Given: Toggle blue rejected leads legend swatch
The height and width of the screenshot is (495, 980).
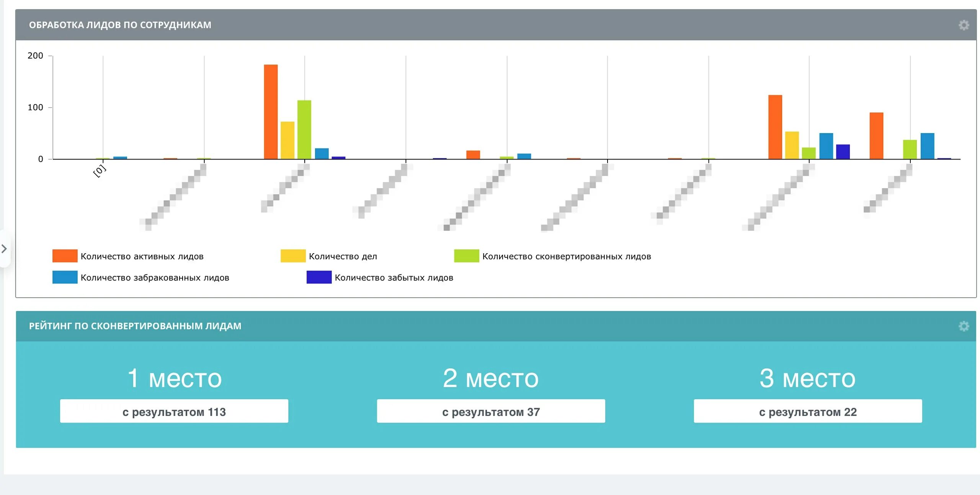Looking at the screenshot, I should point(65,277).
